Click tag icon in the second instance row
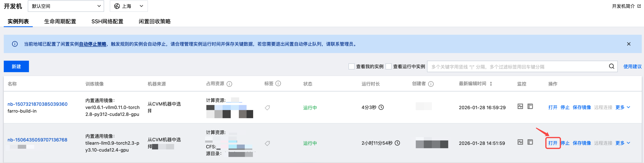Screen dimensions: 644x163 pyautogui.click(x=267, y=143)
